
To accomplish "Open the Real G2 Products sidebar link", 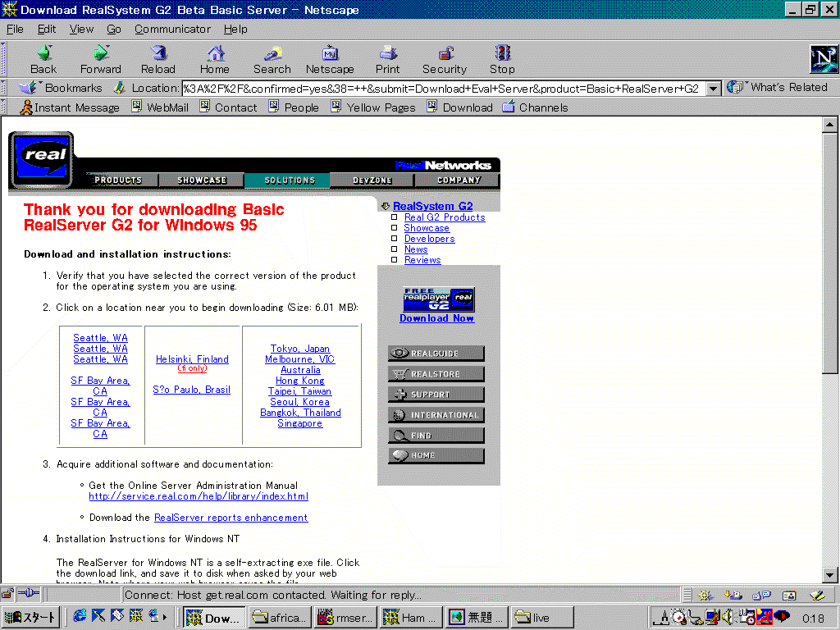I will click(x=445, y=217).
